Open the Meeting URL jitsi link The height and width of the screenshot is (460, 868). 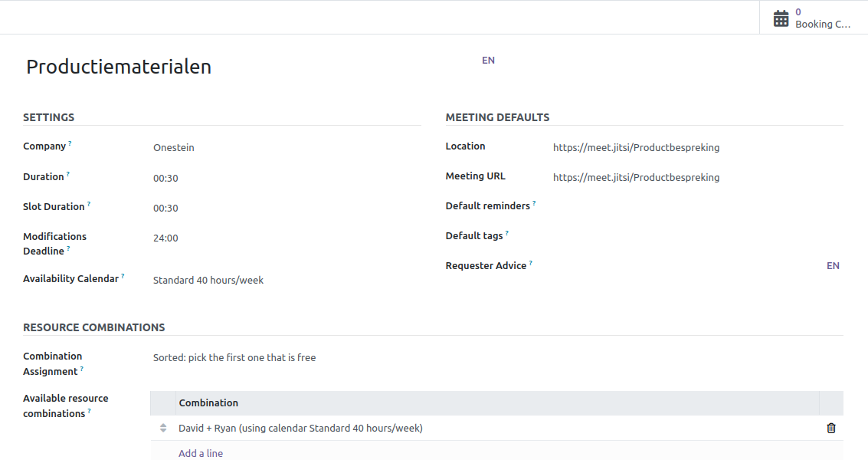point(636,177)
